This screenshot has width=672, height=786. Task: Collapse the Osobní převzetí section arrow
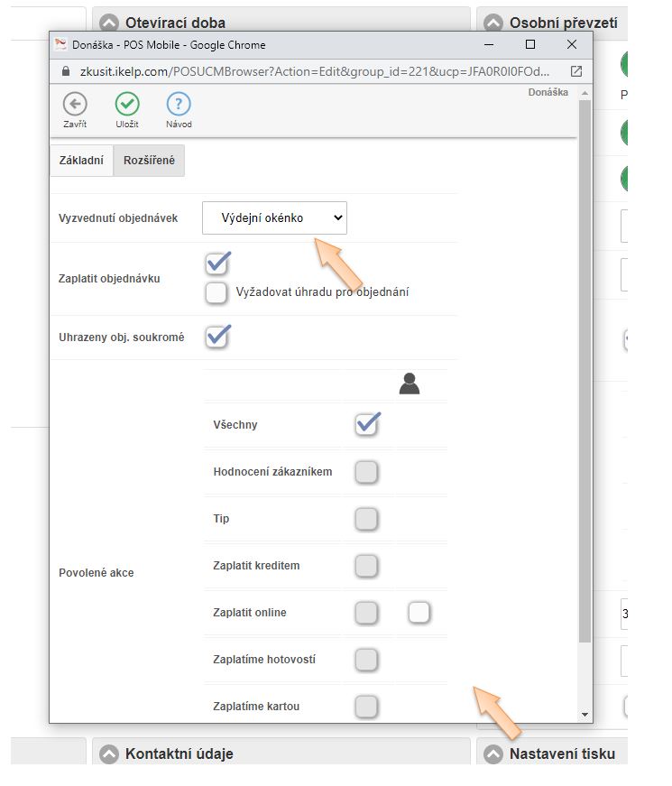(x=493, y=23)
